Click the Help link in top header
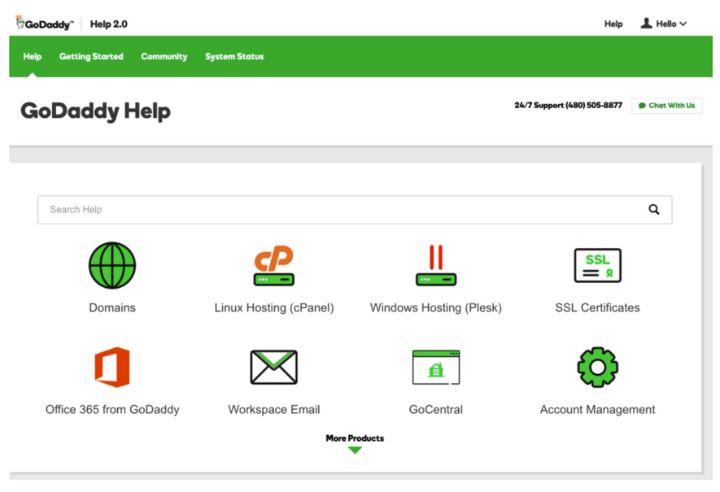The image size is (720, 492). 613,24
